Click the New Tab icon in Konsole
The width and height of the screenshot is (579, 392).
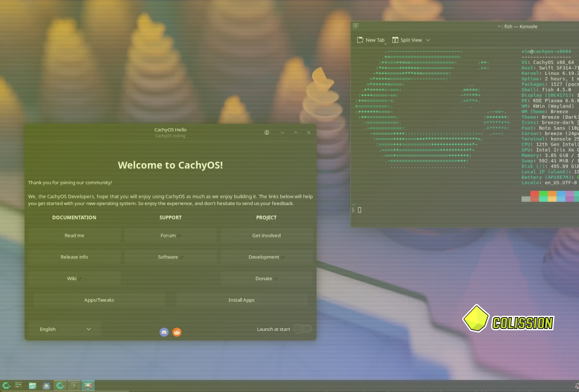click(360, 40)
